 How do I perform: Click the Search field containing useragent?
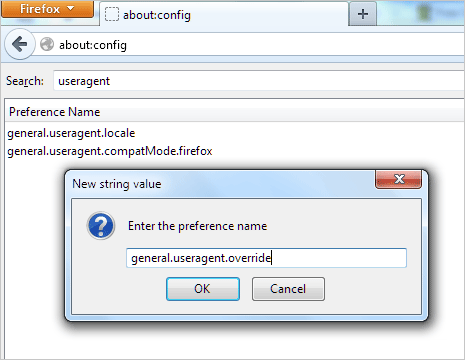(259, 81)
